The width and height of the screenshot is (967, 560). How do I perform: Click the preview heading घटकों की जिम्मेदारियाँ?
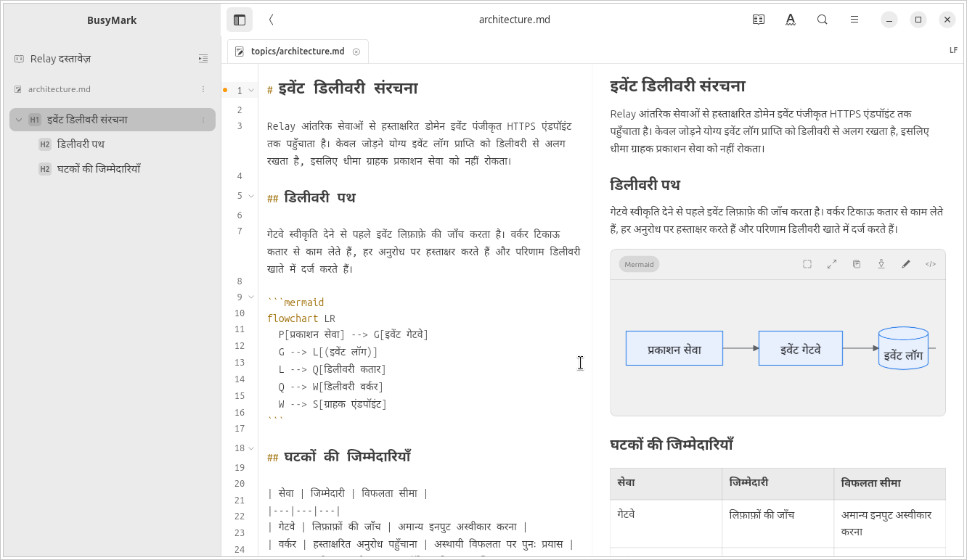tap(672, 444)
